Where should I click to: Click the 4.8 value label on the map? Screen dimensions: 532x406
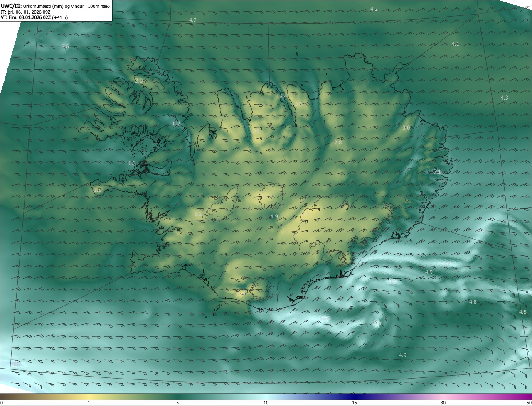pyautogui.click(x=473, y=302)
